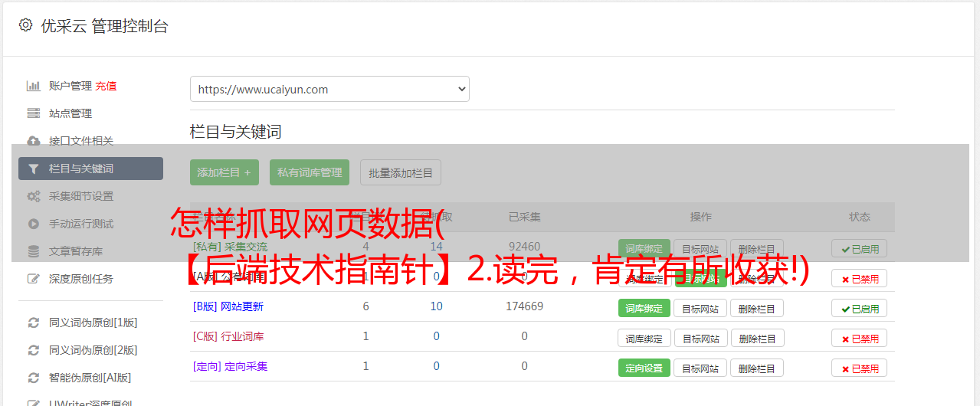Click the gear icon beside 优采云 管理控制台
This screenshot has height=406, width=980.
(x=25, y=25)
